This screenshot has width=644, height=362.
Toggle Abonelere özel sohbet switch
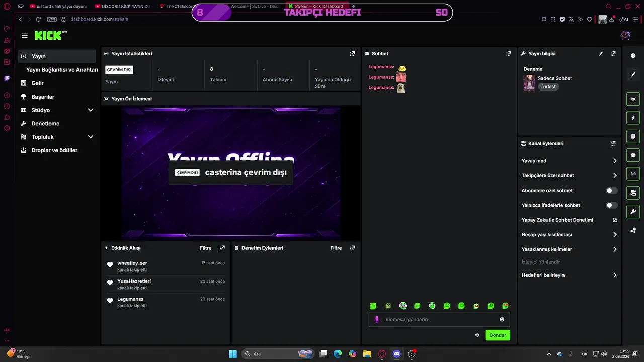(x=612, y=191)
